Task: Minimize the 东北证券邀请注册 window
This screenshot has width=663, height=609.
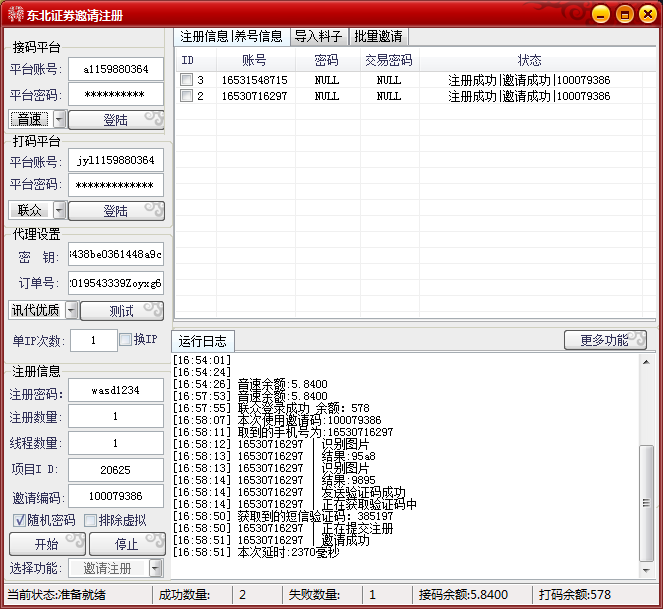Action: 600,15
